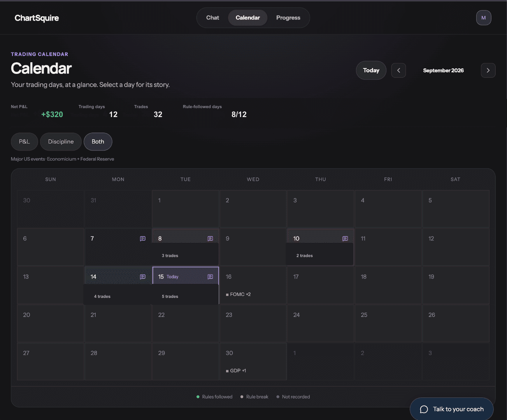Select the '3 trades' entry on September 8
The image size is (507, 420).
(x=170, y=255)
